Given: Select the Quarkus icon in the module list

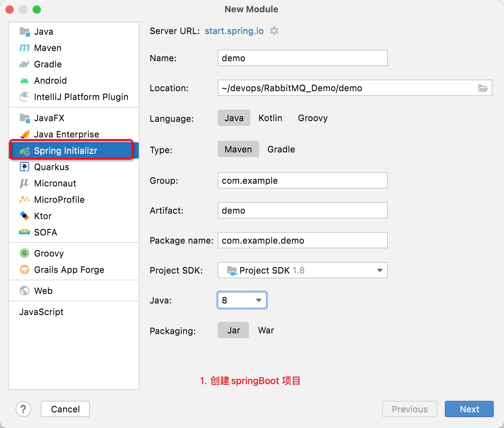Looking at the screenshot, I should coord(24,167).
